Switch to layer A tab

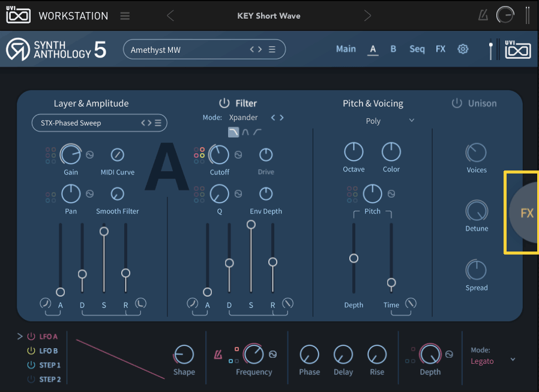click(373, 49)
